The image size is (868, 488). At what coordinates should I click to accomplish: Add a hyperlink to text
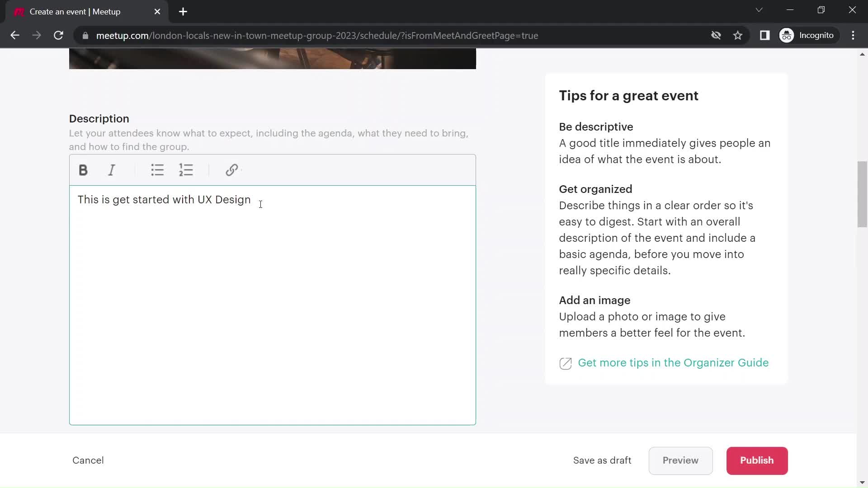click(x=232, y=170)
